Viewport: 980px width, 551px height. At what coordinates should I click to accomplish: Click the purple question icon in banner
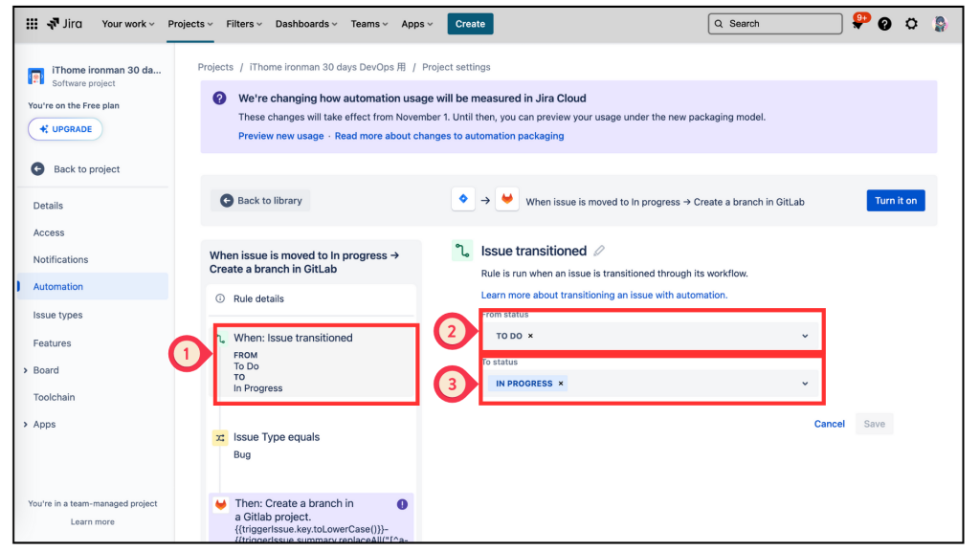coord(219,99)
